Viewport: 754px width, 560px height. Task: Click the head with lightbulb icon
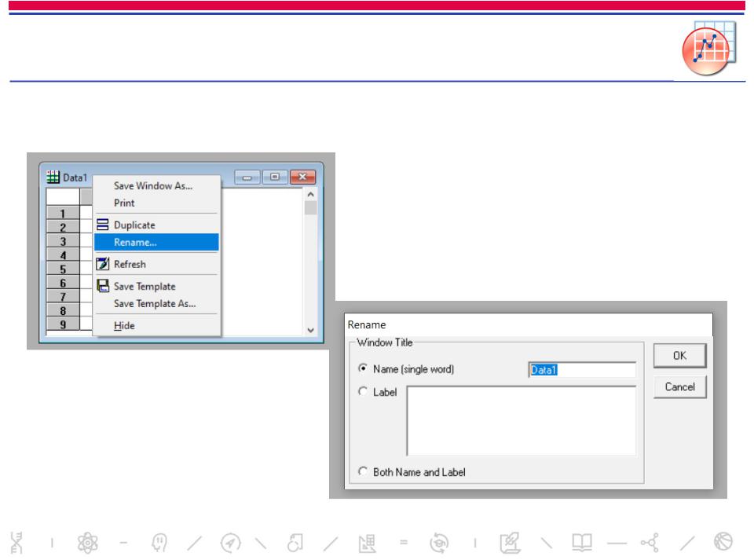pos(159,544)
